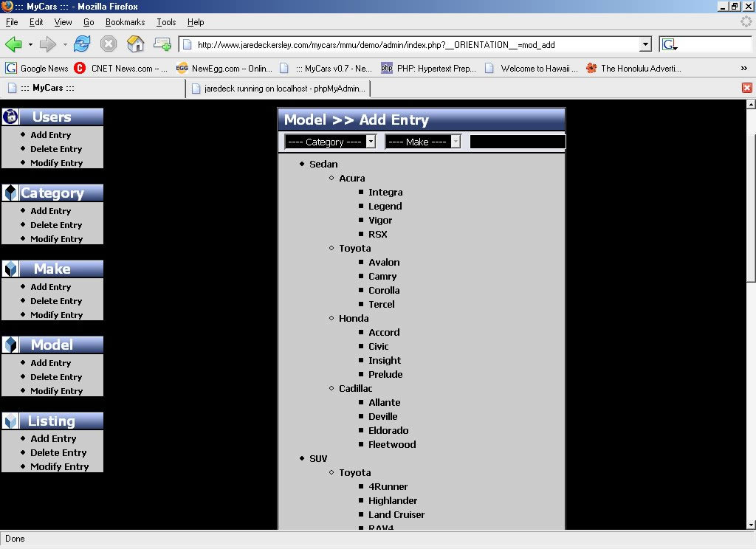Click the page scrollbar down arrow
Screen dimensions: 756x549
[751, 525]
